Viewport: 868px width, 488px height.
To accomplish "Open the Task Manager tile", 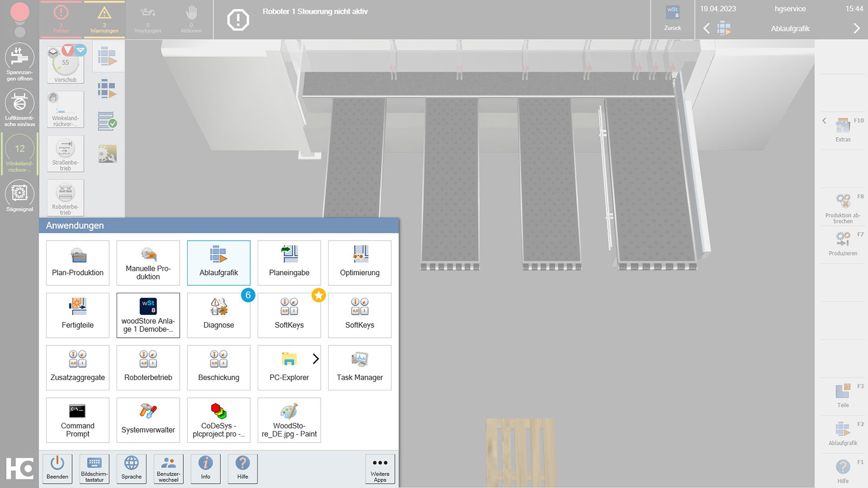I will (360, 368).
